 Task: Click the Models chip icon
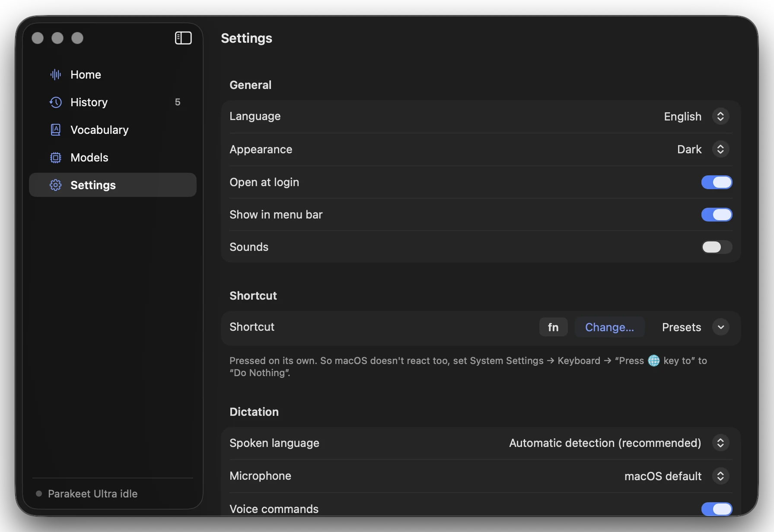(56, 158)
